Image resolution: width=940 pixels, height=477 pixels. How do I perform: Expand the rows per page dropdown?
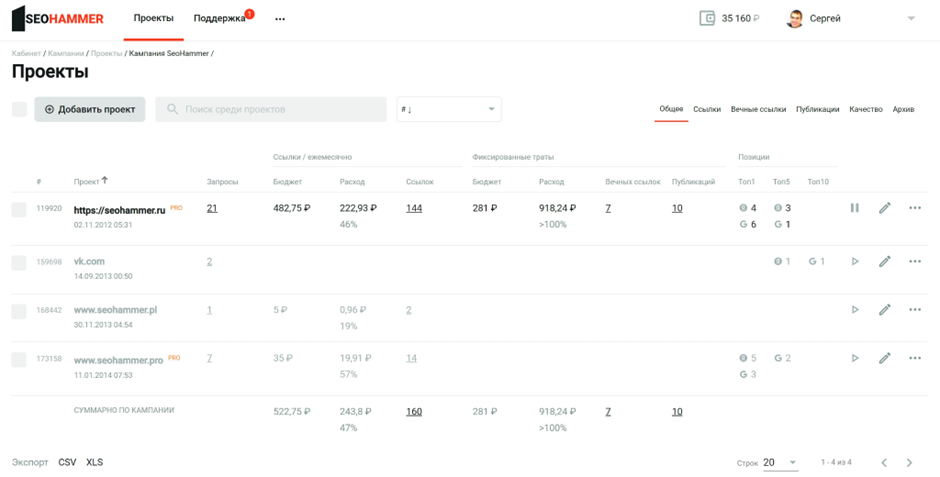click(780, 463)
